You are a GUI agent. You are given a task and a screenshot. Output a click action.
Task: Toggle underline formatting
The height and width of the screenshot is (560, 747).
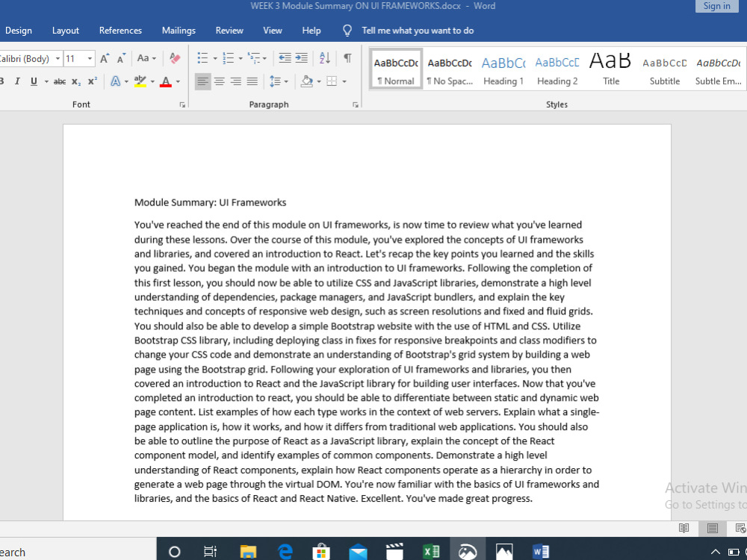point(34,81)
